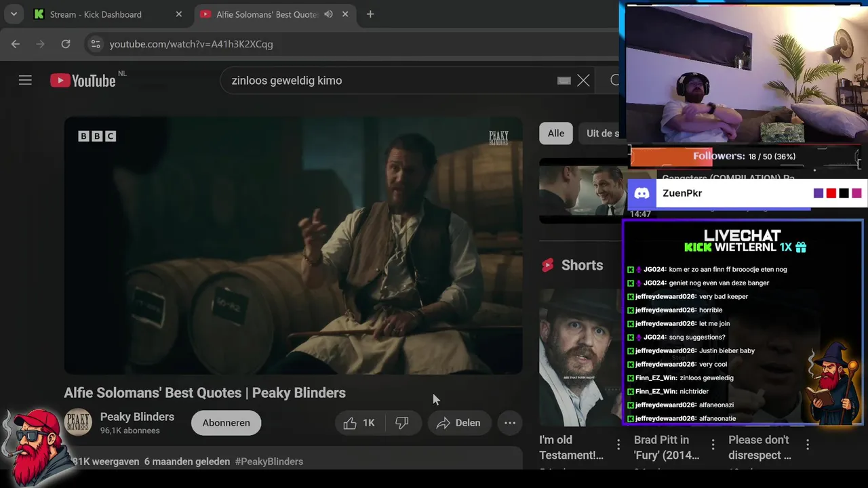Click the Shorts section icon
Screen dimensions: 868x488
coord(547,266)
